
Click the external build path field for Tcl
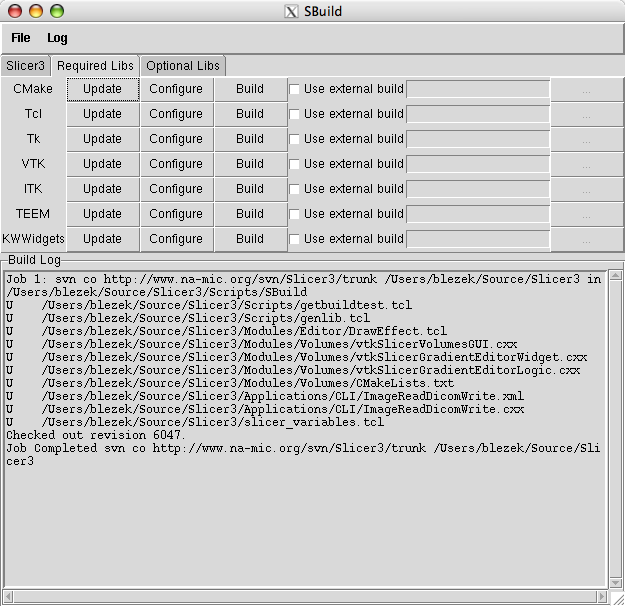[478, 114]
